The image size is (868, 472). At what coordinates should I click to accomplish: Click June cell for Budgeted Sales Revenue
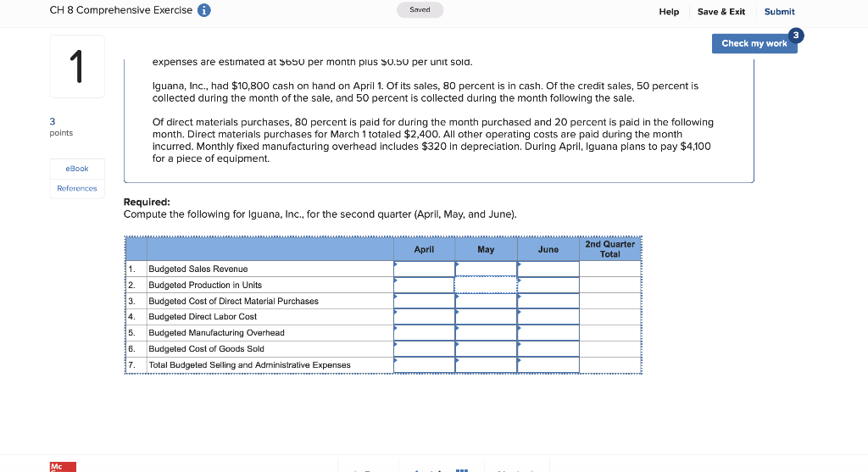point(548,269)
